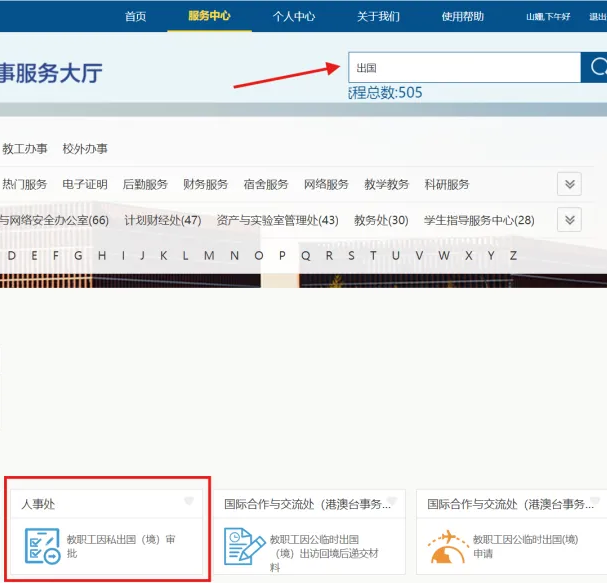Click the airplane icon for 因公临时出国申请

(x=446, y=546)
